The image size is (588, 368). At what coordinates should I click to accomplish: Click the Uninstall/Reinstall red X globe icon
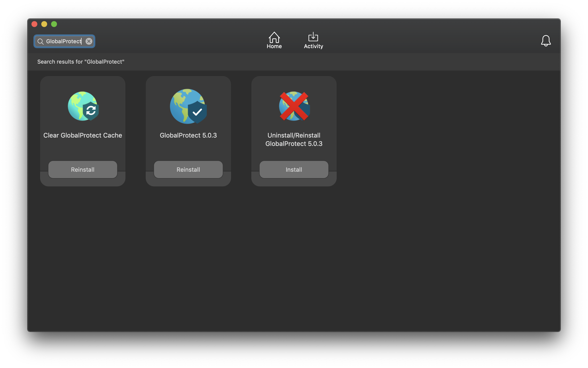(x=294, y=106)
